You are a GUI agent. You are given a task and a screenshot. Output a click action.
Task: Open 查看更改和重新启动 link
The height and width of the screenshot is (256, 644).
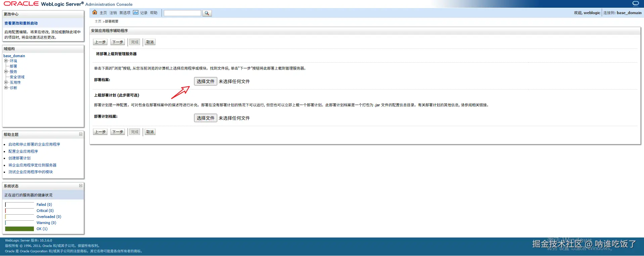21,23
